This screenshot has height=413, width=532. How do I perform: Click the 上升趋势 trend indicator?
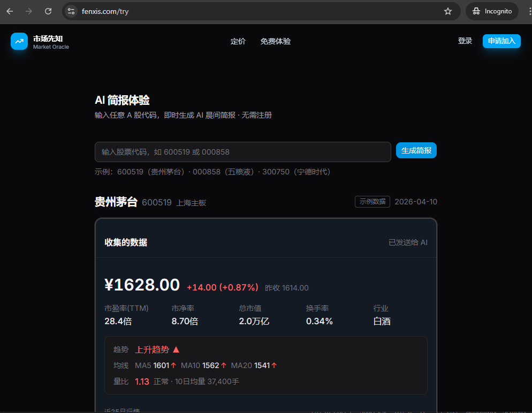pos(153,349)
